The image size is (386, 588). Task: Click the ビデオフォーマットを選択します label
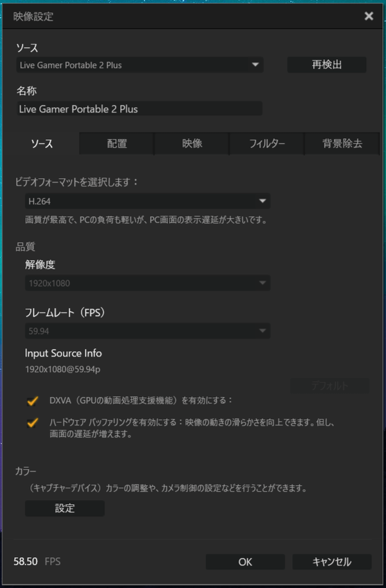click(x=77, y=183)
